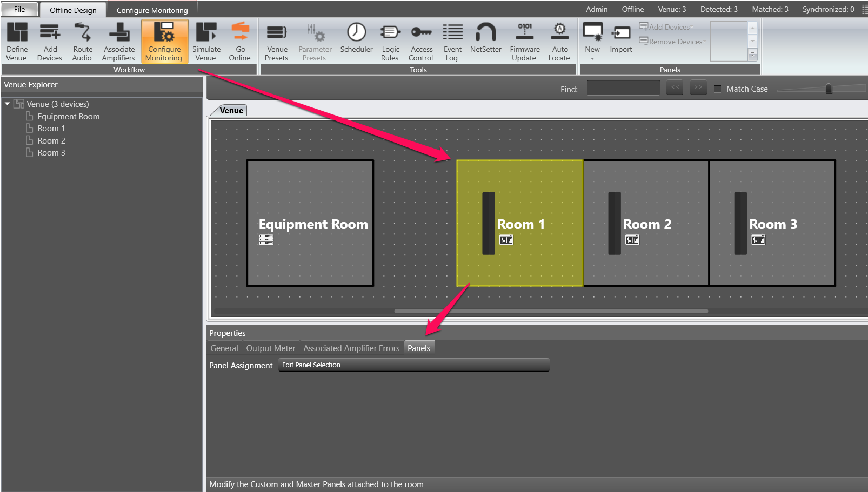Screen dimensions: 868x492
Task: Collapse the Venue tree node
Action: point(8,104)
